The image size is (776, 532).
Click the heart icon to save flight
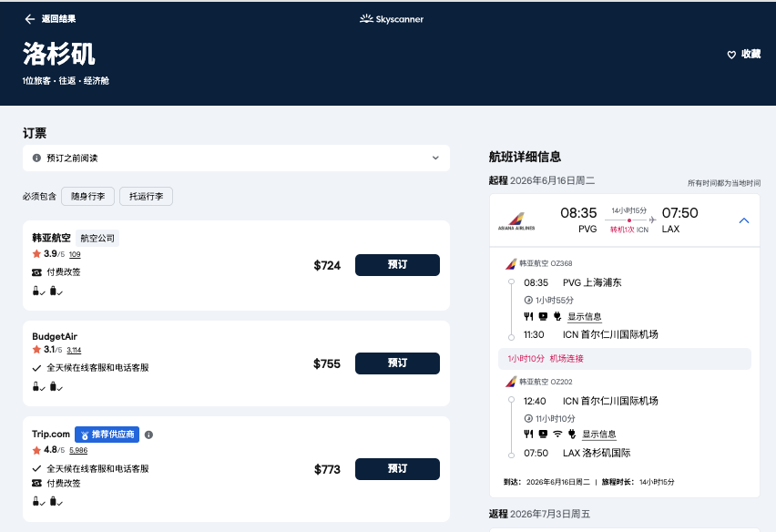(731, 55)
